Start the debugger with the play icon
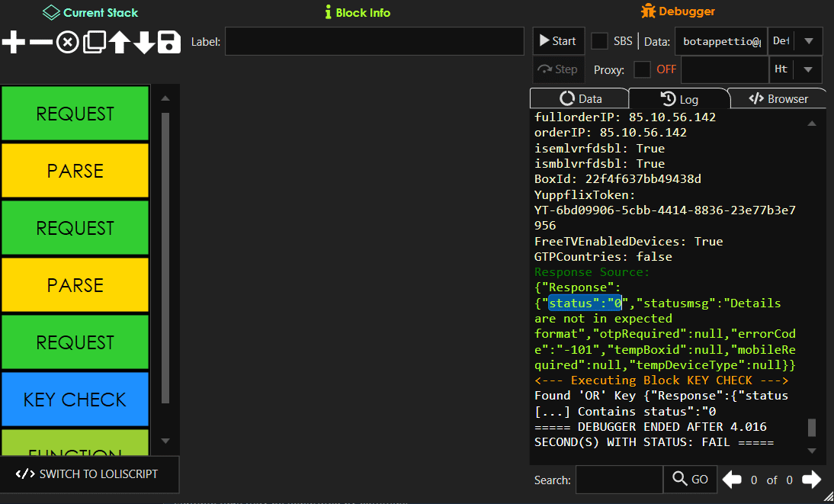Screen dimensions: 834x504 [558, 40]
